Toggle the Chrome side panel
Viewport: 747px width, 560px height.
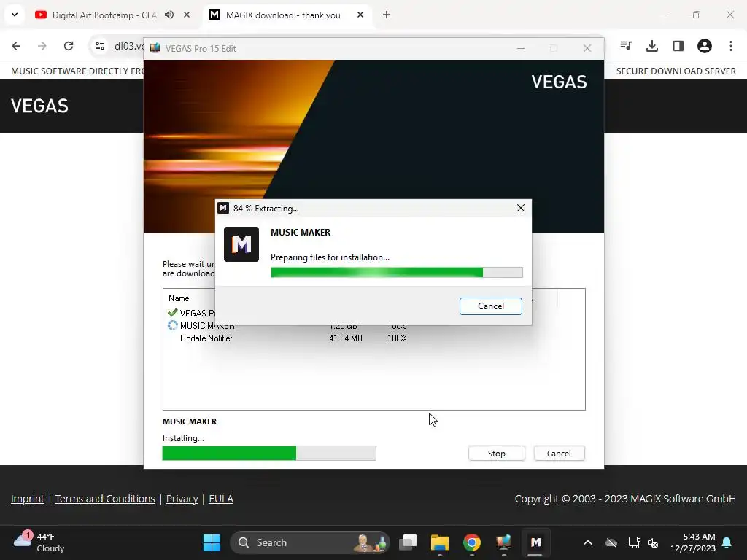[x=678, y=46]
